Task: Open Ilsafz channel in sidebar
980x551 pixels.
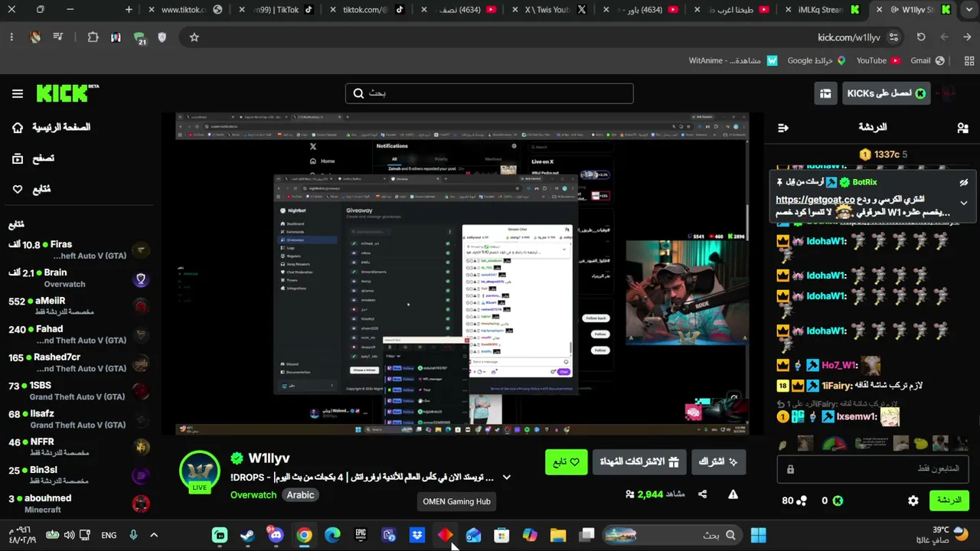Action: point(79,419)
